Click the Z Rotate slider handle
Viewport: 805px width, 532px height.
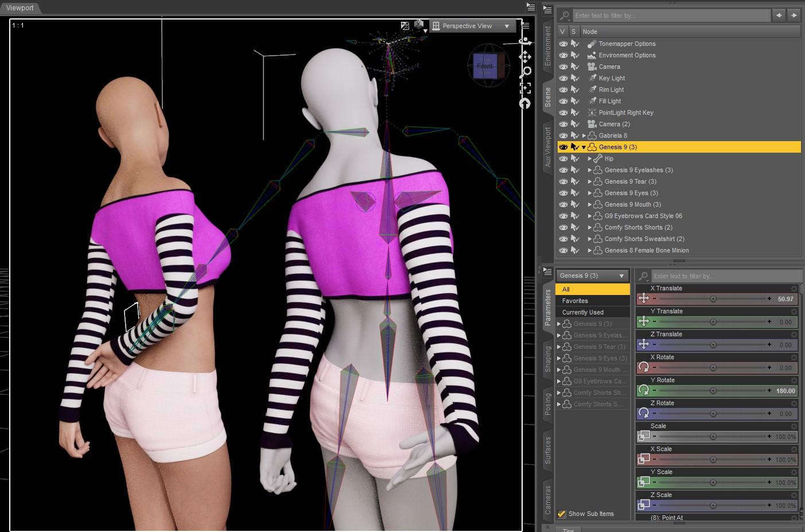click(x=713, y=414)
